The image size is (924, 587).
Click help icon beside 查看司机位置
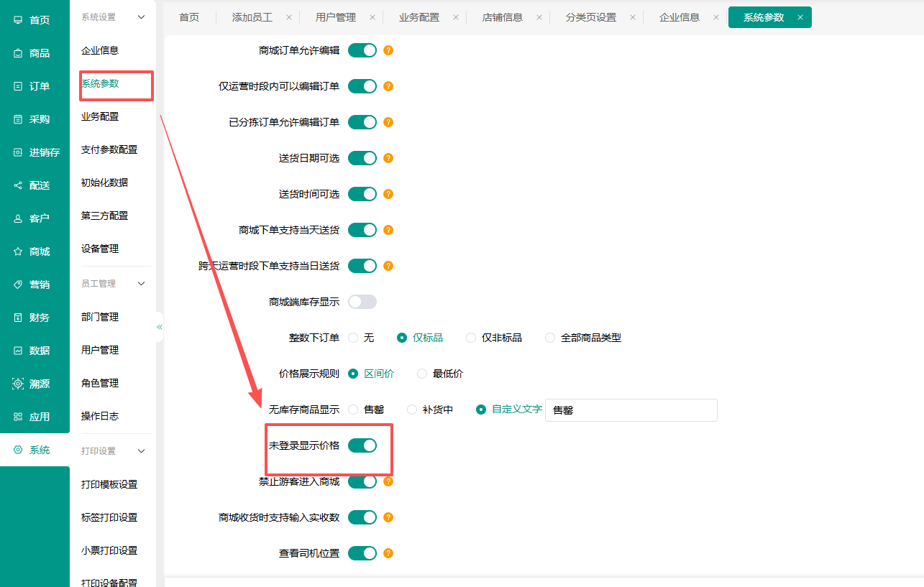click(x=388, y=553)
